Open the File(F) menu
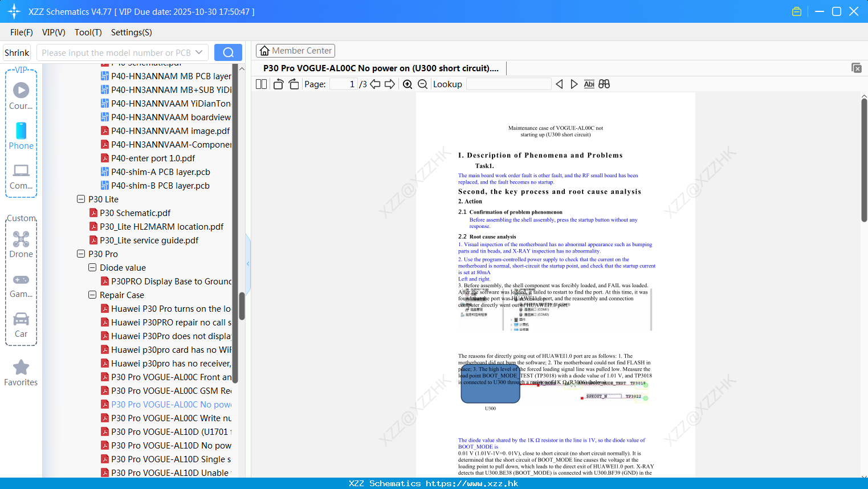The image size is (868, 489). point(22,32)
